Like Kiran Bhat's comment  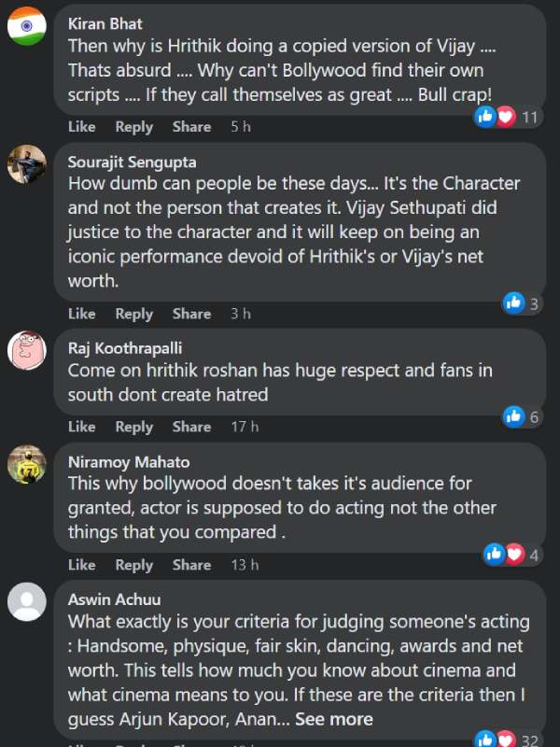coord(81,127)
